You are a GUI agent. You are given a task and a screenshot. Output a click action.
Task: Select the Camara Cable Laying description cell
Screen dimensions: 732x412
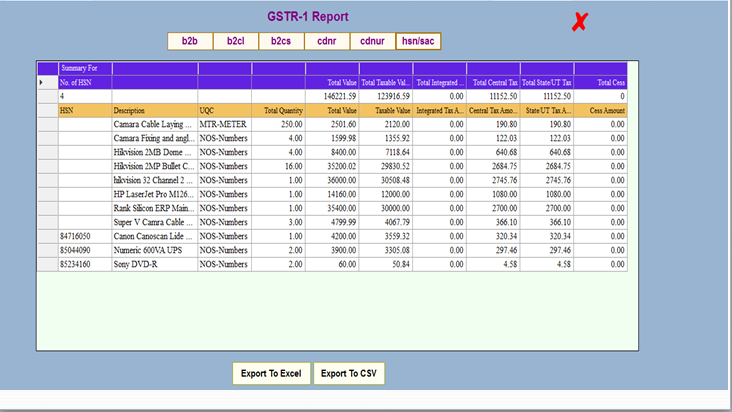coord(155,125)
